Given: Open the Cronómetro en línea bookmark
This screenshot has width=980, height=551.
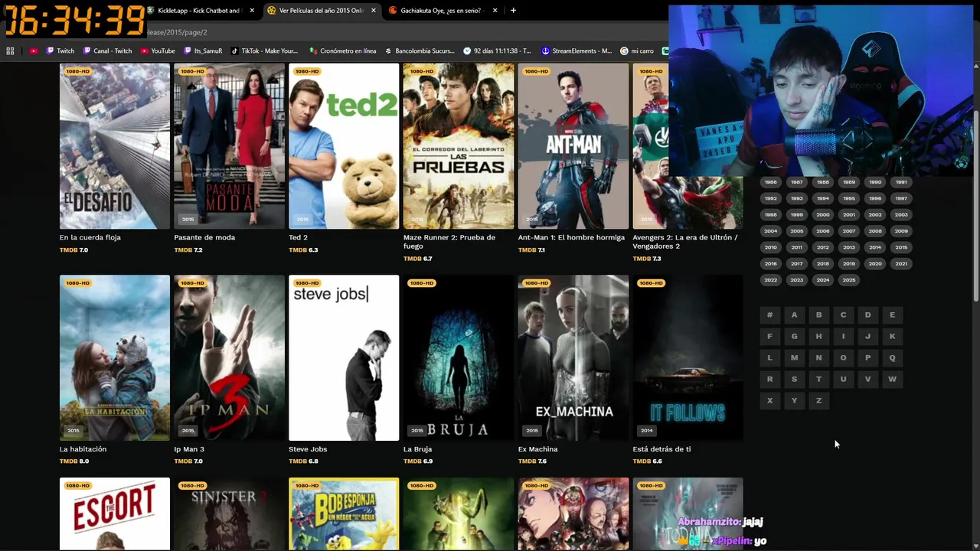Looking at the screenshot, I should click(x=342, y=51).
